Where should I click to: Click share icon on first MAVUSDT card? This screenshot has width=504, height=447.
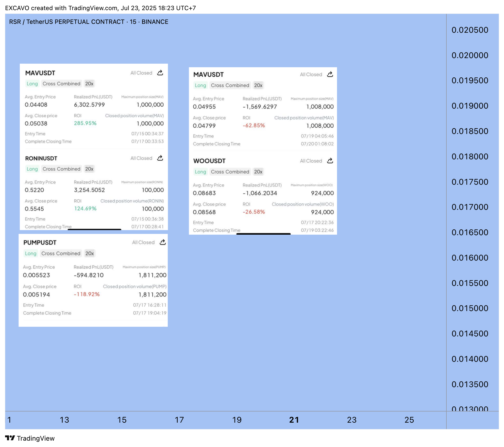tap(160, 73)
